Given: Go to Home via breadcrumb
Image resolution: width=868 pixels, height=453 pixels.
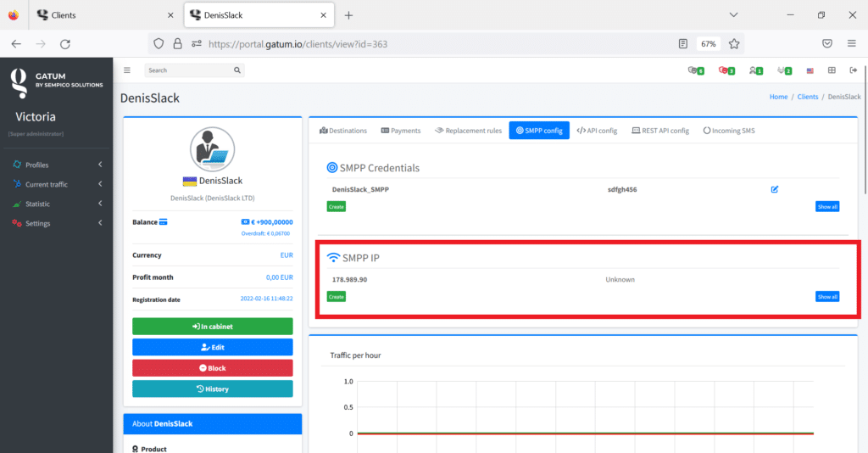Looking at the screenshot, I should [778, 97].
